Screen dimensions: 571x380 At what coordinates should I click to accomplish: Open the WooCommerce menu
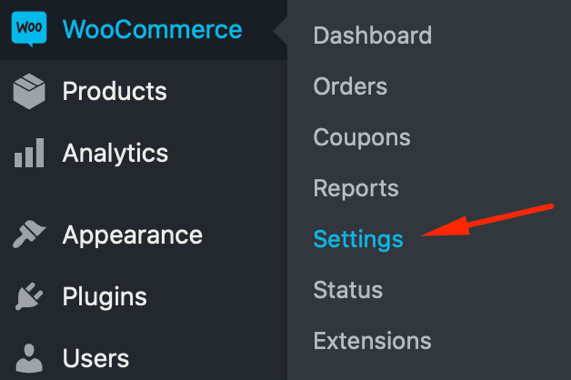(x=152, y=29)
